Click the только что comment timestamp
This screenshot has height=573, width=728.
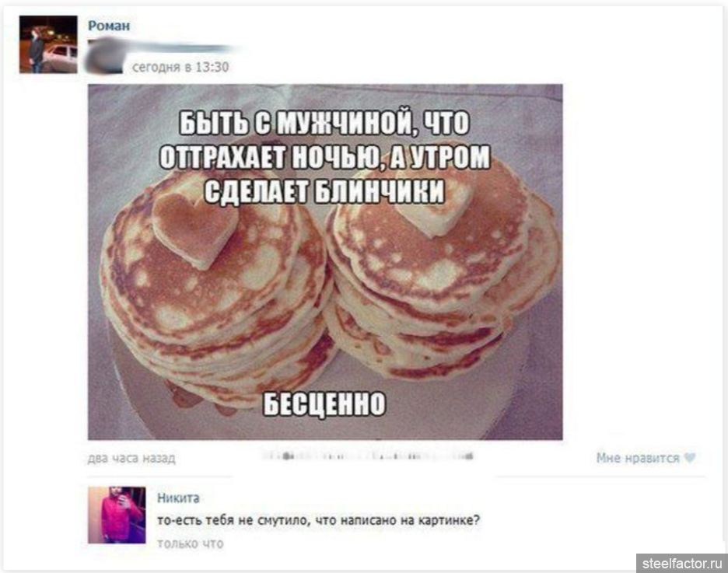point(191,543)
